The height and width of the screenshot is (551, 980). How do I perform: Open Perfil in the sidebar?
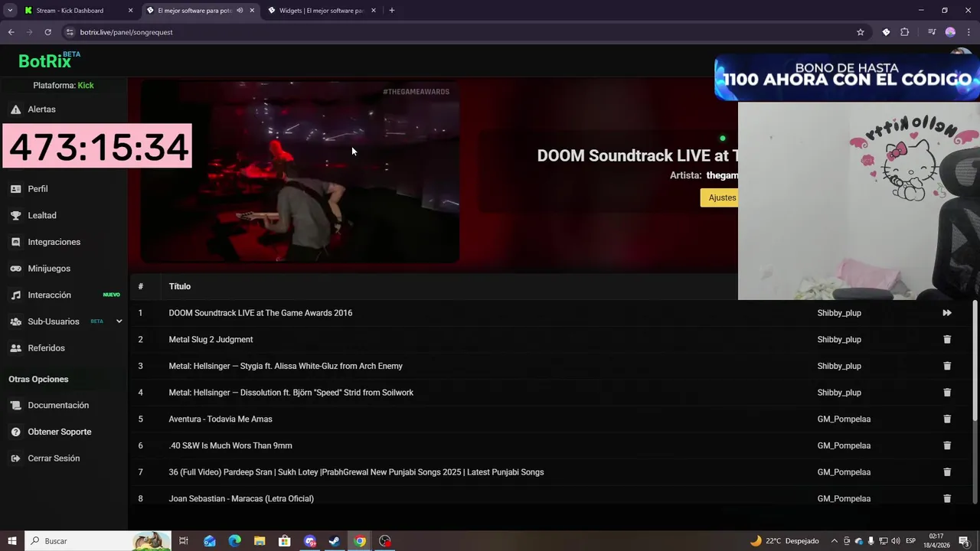[x=38, y=189]
